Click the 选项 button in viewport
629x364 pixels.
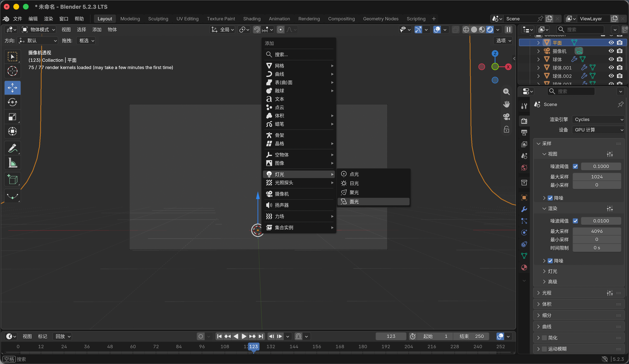(503, 41)
